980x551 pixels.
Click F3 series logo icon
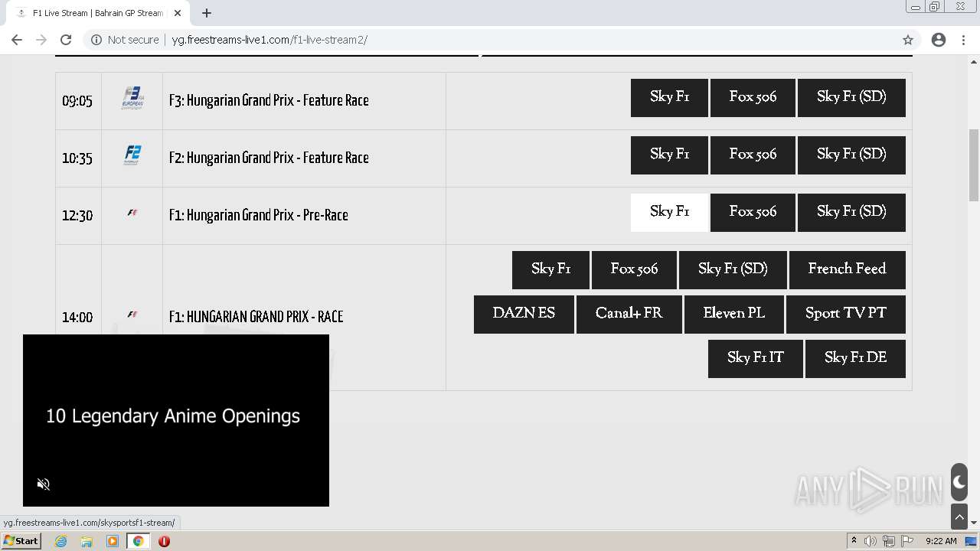[x=132, y=98]
